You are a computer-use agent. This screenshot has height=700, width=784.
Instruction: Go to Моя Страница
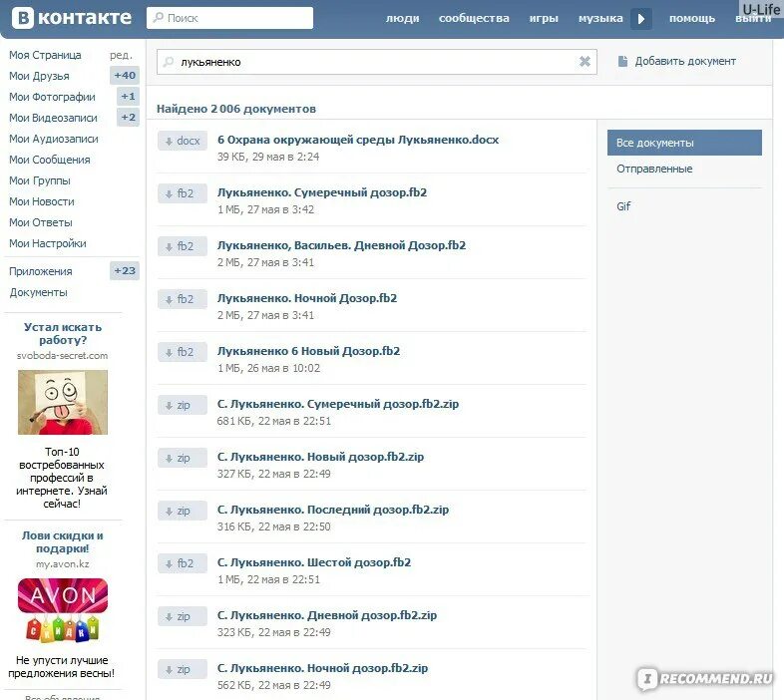45,55
